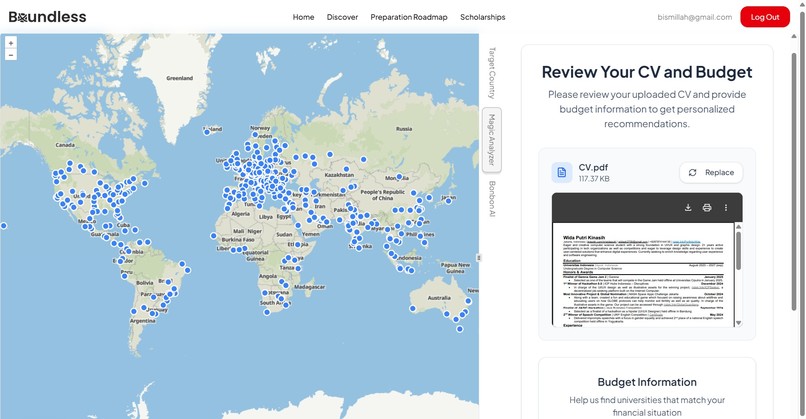The width and height of the screenshot is (806, 419).
Task: Click the PDF preview scrollbar down arrow
Action: tap(739, 323)
